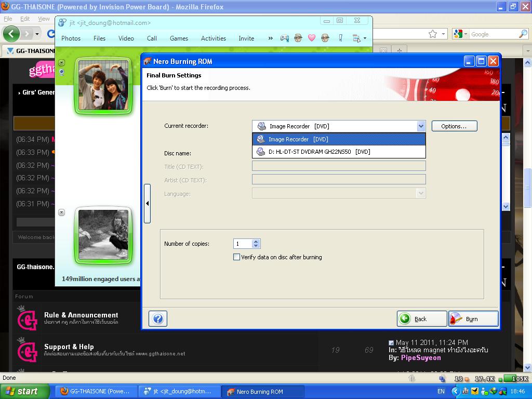Click the second face emoticon icon beside the heart

[325, 38]
